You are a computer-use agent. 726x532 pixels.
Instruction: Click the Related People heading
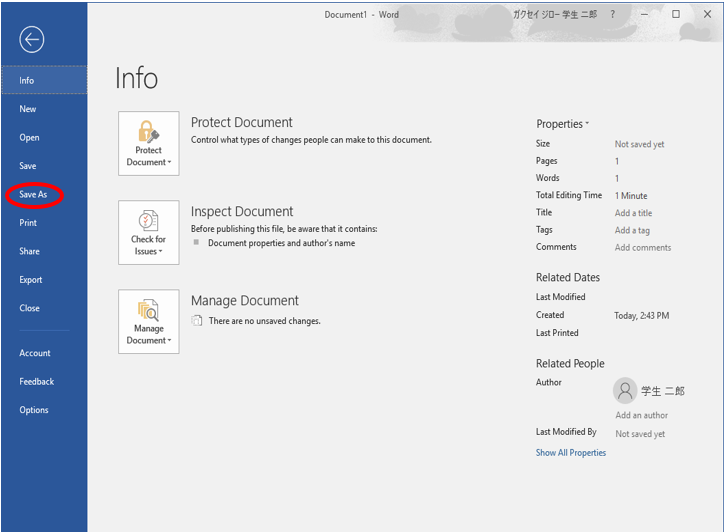coord(570,363)
